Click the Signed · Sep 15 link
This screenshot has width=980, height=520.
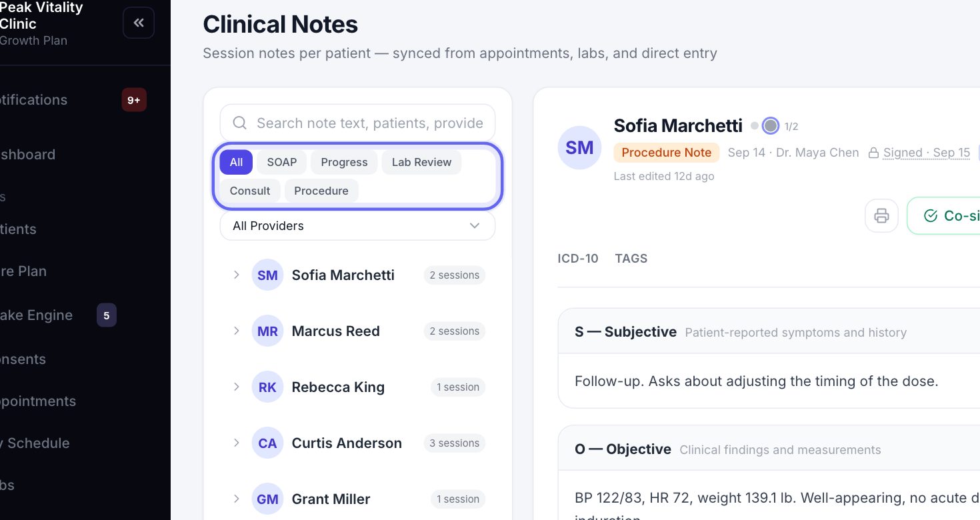(x=927, y=153)
